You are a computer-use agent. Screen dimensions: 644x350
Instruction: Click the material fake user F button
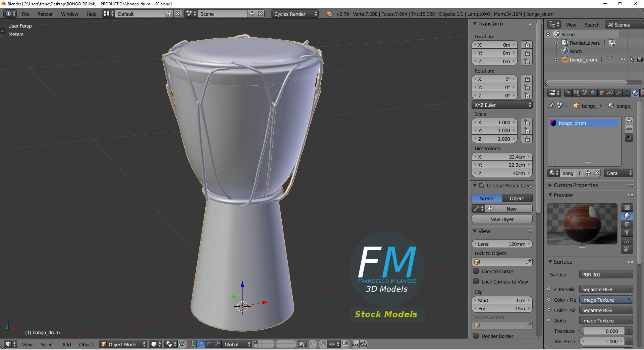click(580, 173)
